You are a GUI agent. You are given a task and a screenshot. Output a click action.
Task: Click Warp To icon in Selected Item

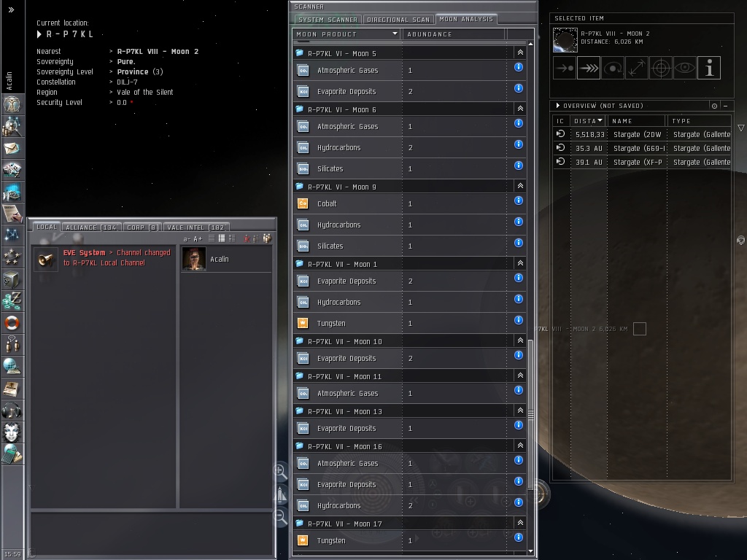click(x=589, y=68)
